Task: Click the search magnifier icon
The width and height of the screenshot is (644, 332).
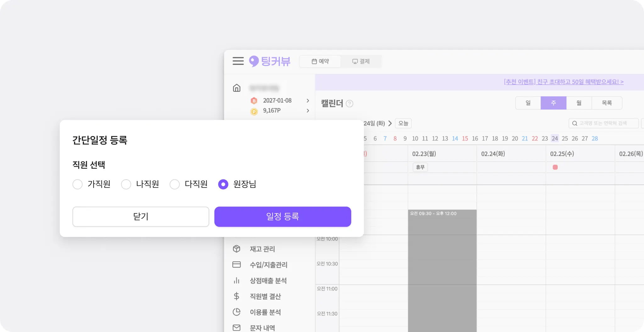Action: (x=575, y=123)
